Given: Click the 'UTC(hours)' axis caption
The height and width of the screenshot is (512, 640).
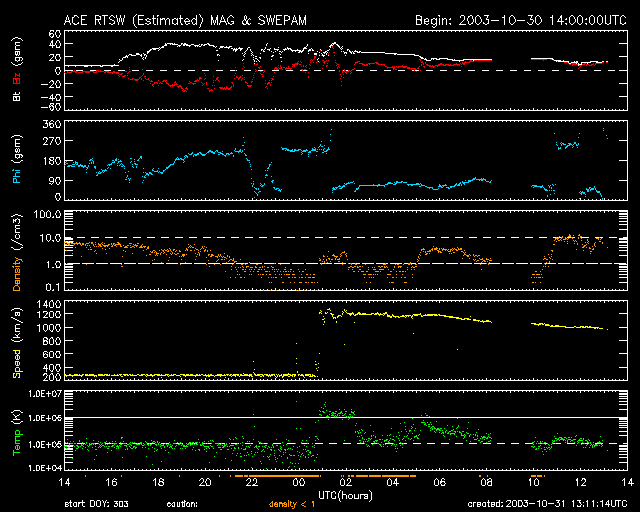Looking at the screenshot, I should tap(345, 496).
